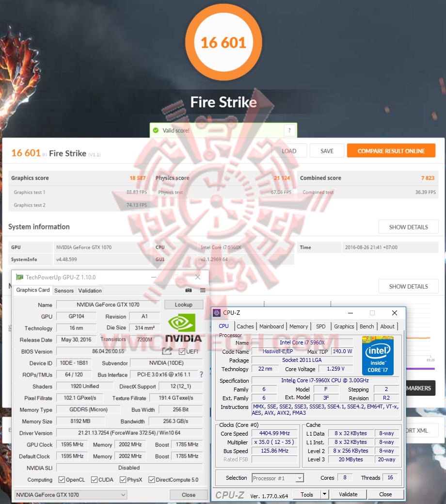Click the Driver Version field in GPU-Z
446x504 pixels.
click(129, 433)
